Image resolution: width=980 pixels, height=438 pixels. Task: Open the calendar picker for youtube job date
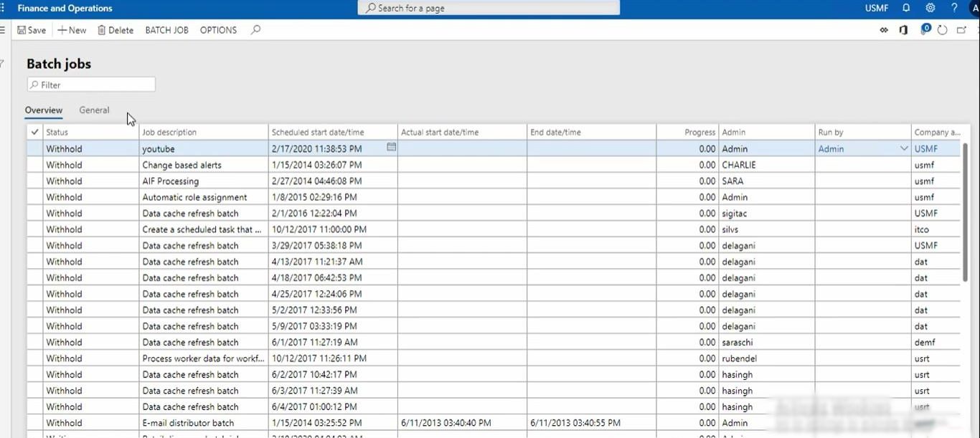tap(391, 146)
